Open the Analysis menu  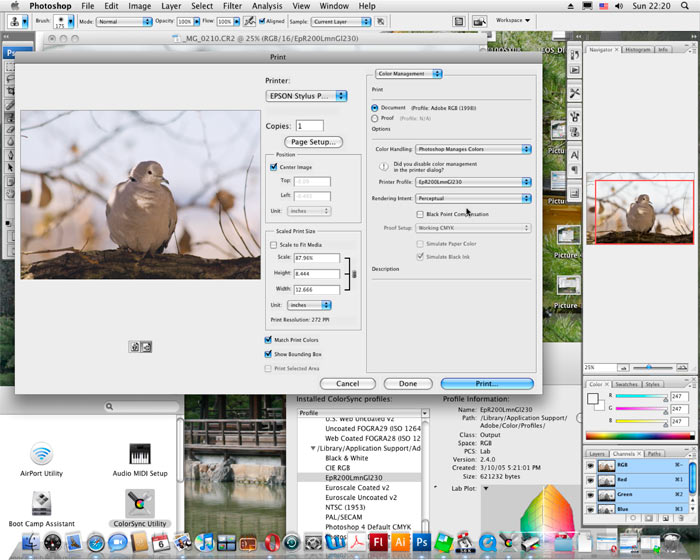coord(267,6)
